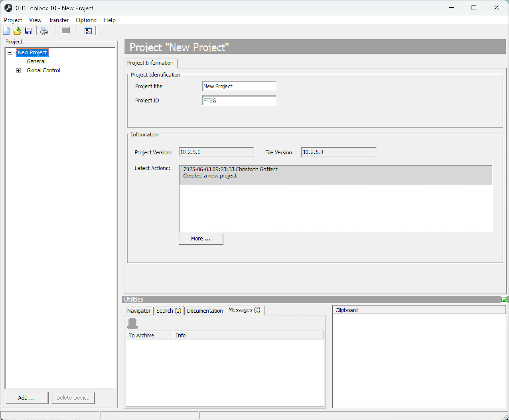Click the archive hat icon in Messages panel
Viewport: 509px width, 420px height.
(132, 323)
